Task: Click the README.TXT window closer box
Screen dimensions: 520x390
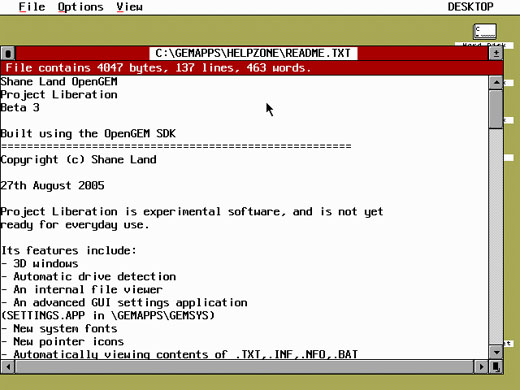Action: [x=8, y=53]
